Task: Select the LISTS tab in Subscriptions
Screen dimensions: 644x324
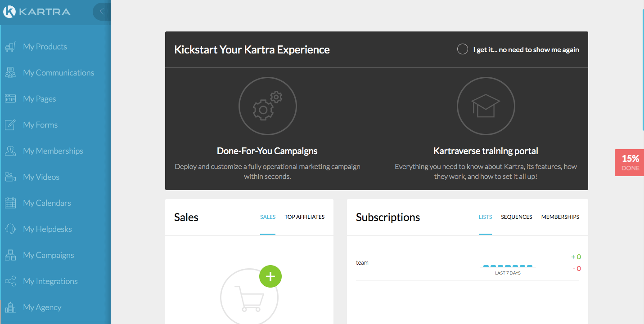Action: 485,217
